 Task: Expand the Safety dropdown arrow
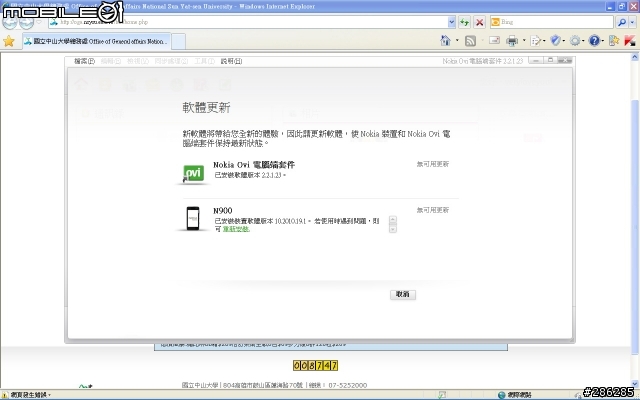pyautogui.click(x=563, y=41)
